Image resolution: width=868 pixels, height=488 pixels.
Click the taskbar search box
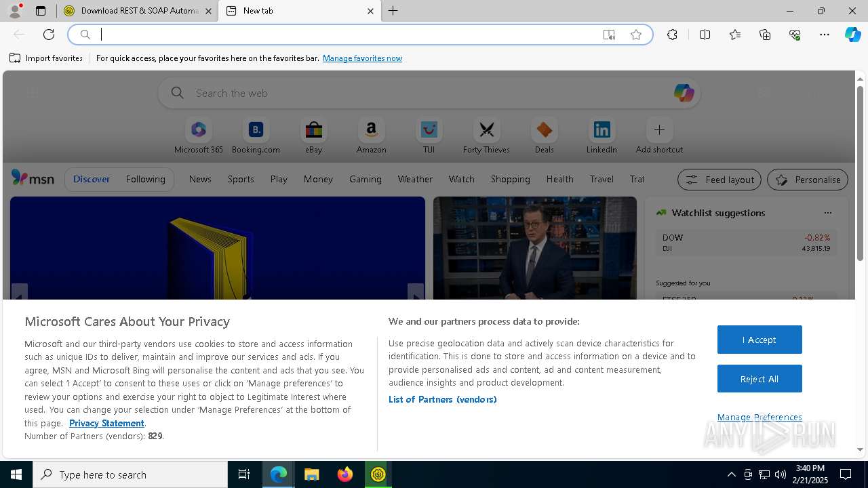(x=130, y=474)
